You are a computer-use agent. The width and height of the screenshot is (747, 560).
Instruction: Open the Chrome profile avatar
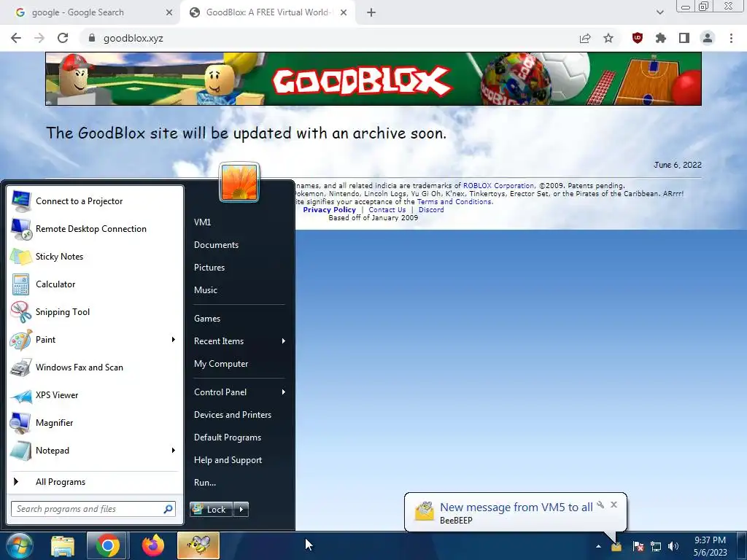[x=708, y=38]
